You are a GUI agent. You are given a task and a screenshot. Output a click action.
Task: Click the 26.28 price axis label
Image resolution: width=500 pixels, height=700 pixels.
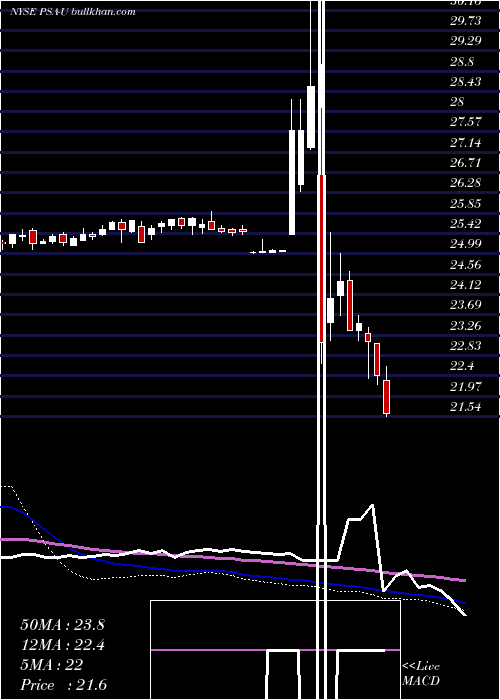click(466, 183)
